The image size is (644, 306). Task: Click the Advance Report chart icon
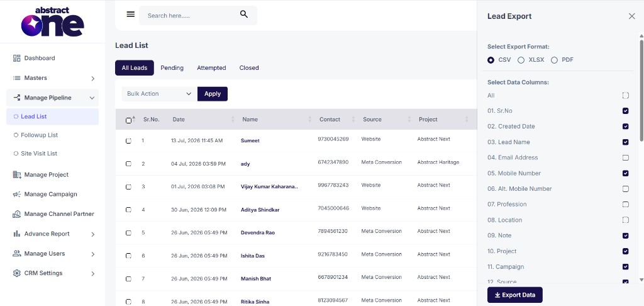[x=17, y=234]
